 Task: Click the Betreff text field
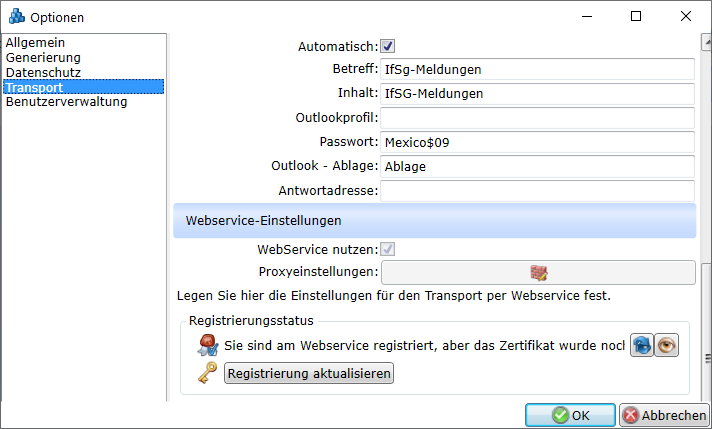point(537,70)
